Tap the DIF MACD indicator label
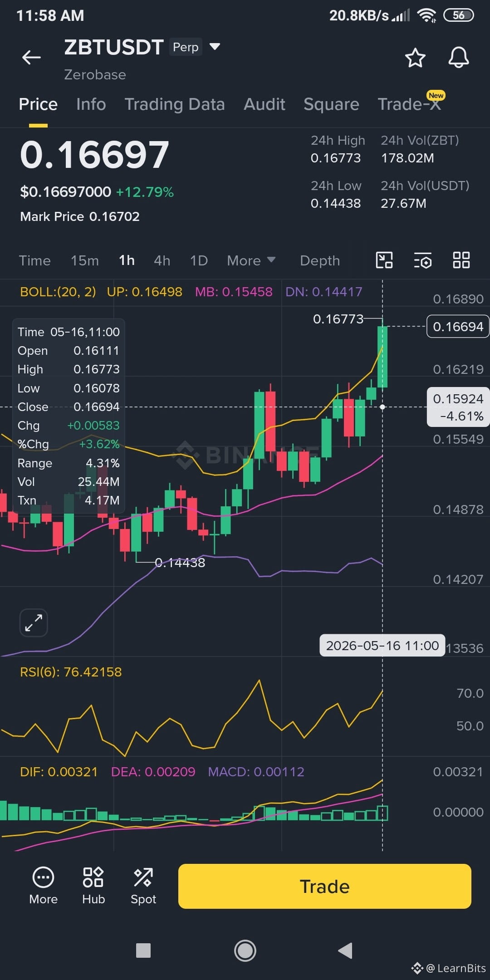 [59, 772]
